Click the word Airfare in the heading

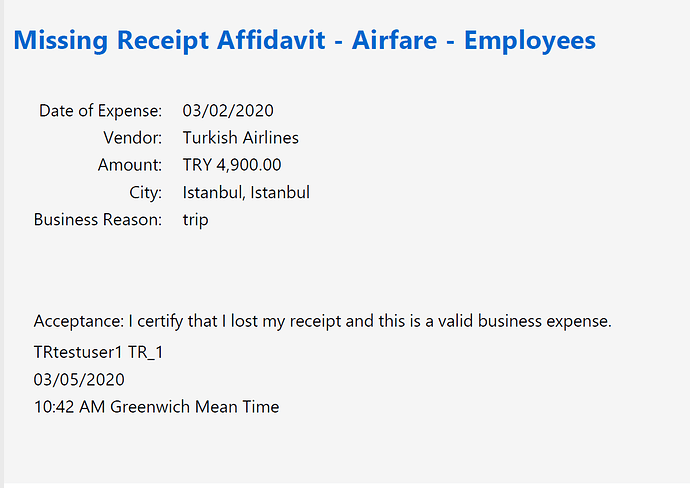pos(394,40)
